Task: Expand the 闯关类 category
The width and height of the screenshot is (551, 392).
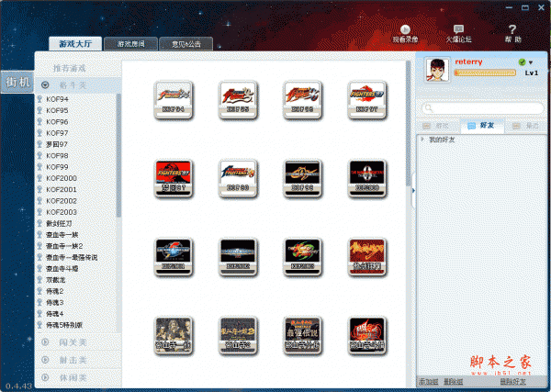Action: click(45, 342)
